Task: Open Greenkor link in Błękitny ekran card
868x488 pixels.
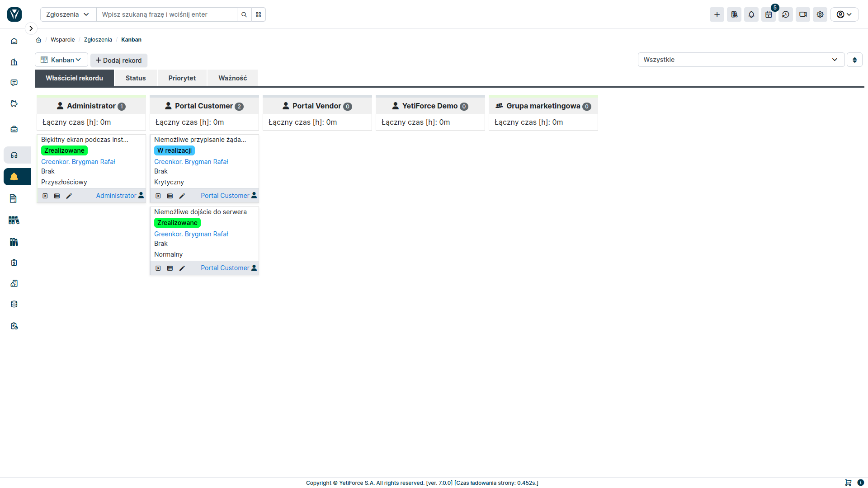Action: pyautogui.click(x=78, y=162)
